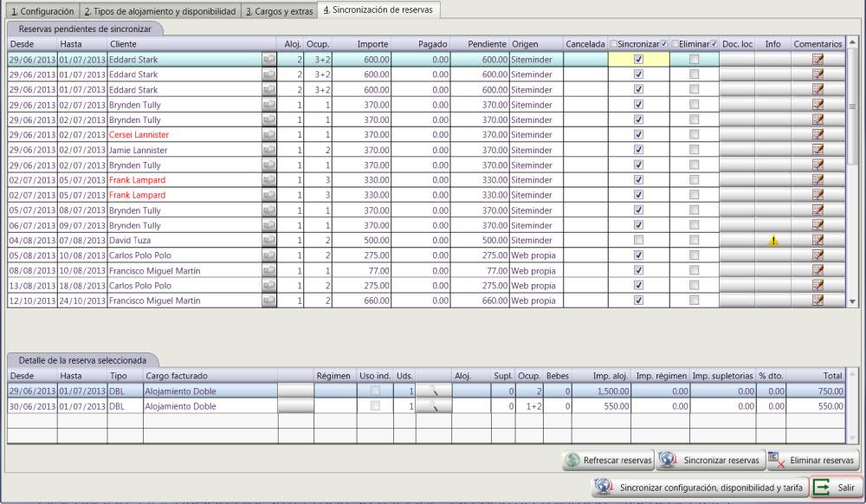This screenshot has height=504, width=866.
Task: Click client card icon next to David Tuza
Action: click(x=269, y=240)
